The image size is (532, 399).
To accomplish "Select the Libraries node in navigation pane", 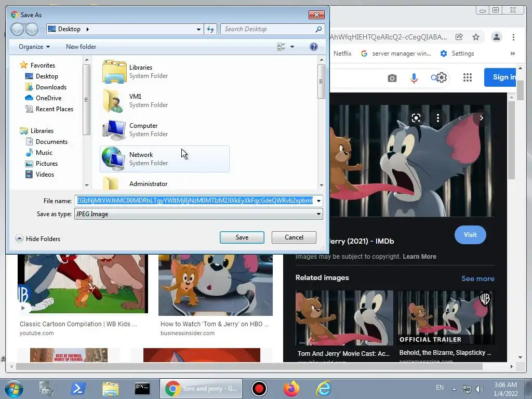I will 37,130.
